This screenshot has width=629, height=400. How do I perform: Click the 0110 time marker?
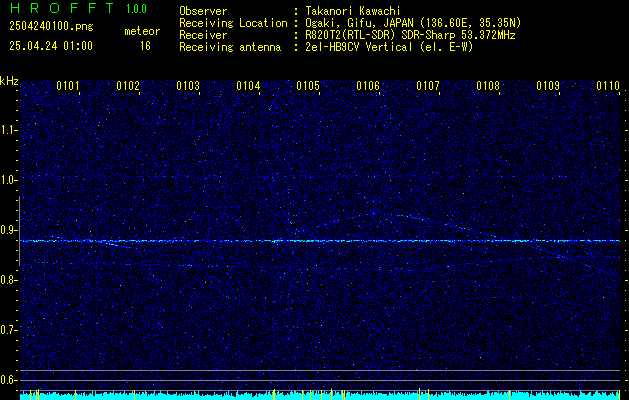coord(608,86)
